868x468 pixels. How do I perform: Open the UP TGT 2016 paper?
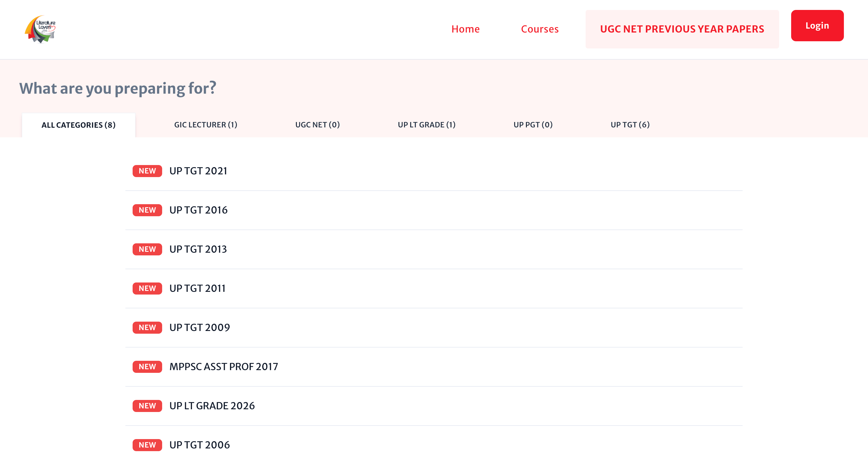point(198,210)
